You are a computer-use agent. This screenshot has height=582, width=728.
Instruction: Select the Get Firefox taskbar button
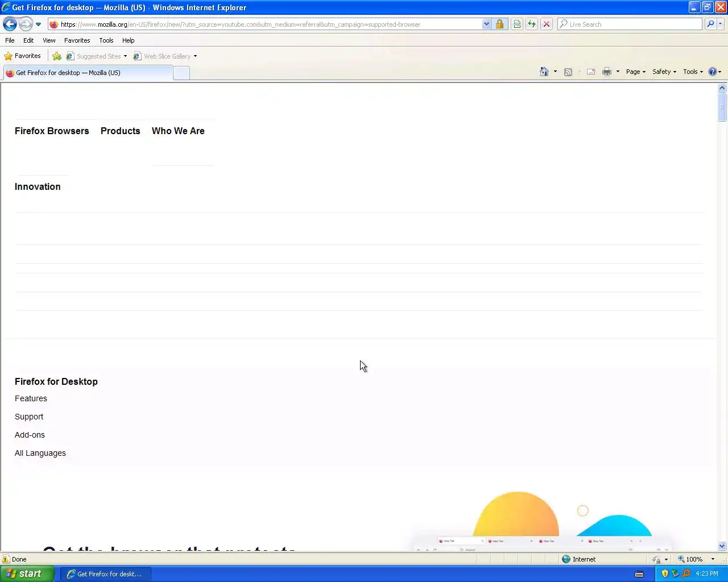tap(105, 574)
